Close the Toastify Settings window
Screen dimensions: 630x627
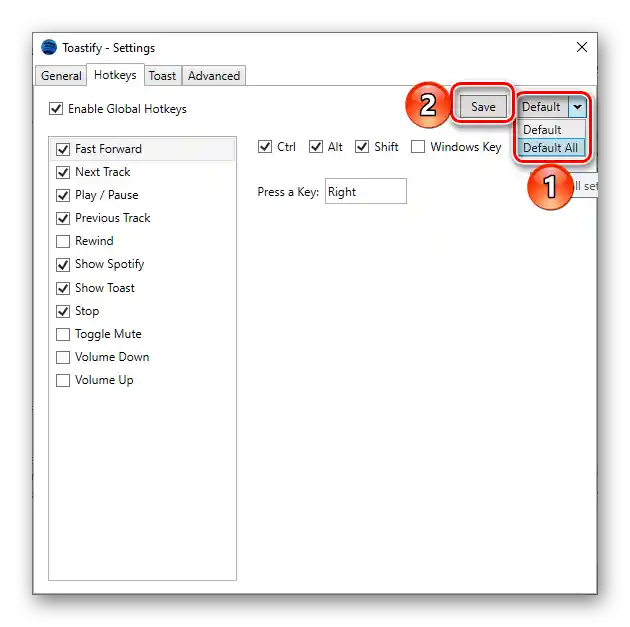coord(581,47)
